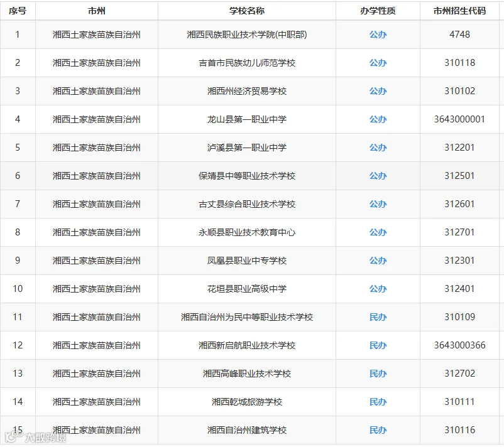The width and height of the screenshot is (504, 447).
Task: Click 公办 in 古丈县综合职业技术学校 row
Action: tap(378, 204)
